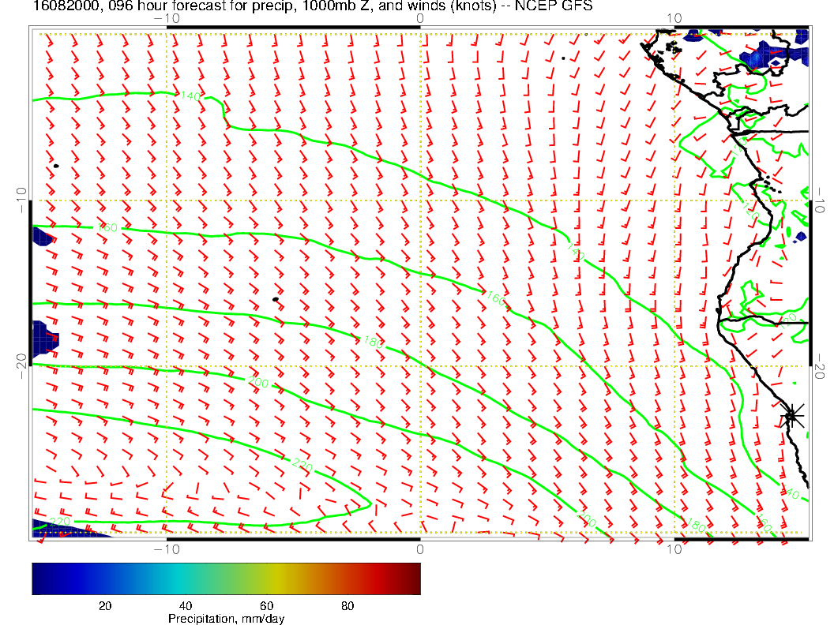Click the forecast title text mentioning NCEP GFS

[313, 6]
